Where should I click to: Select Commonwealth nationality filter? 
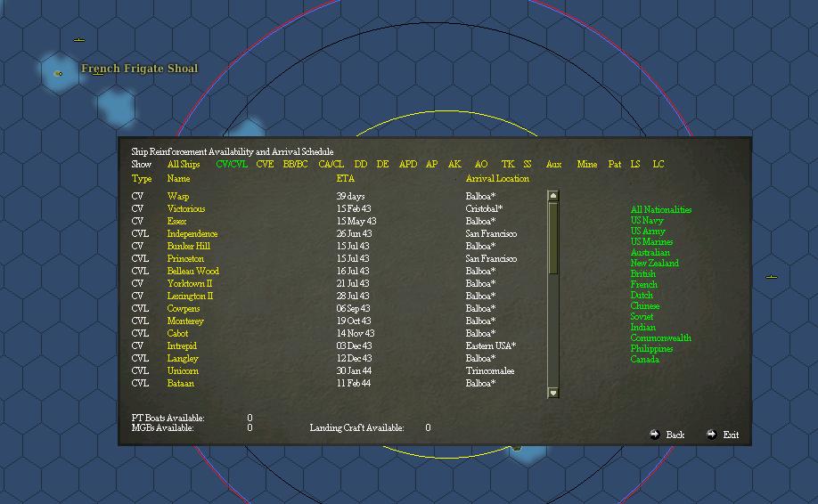(x=661, y=337)
